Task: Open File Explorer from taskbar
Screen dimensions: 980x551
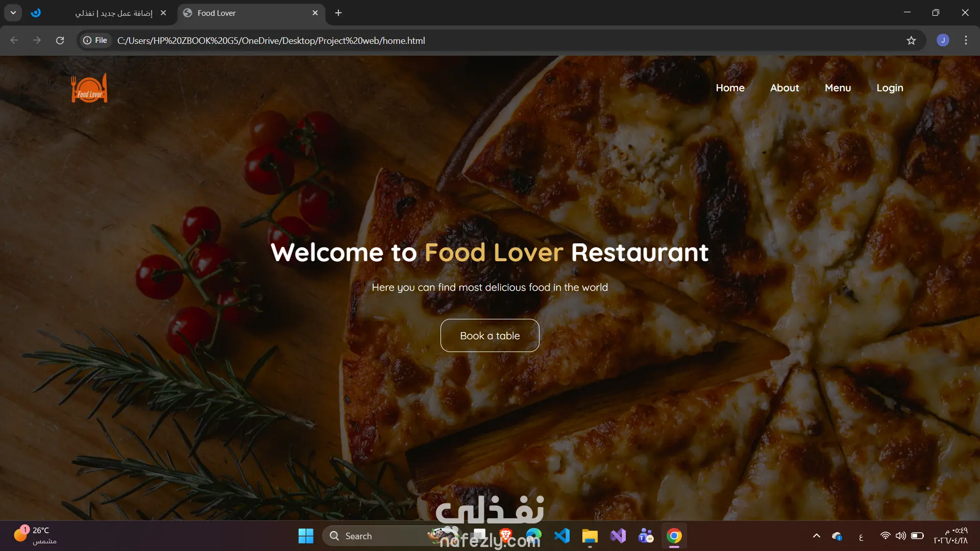Action: pyautogui.click(x=590, y=536)
